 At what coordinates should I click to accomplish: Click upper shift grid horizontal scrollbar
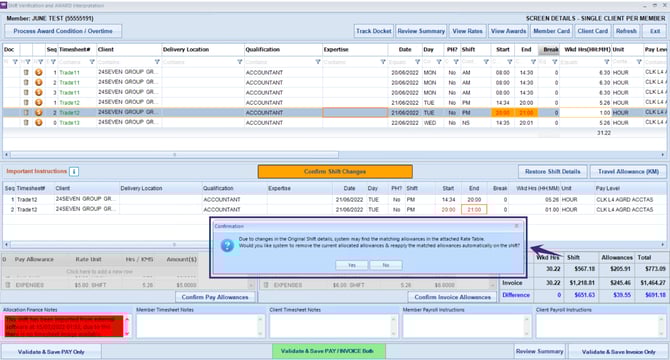click(174, 155)
